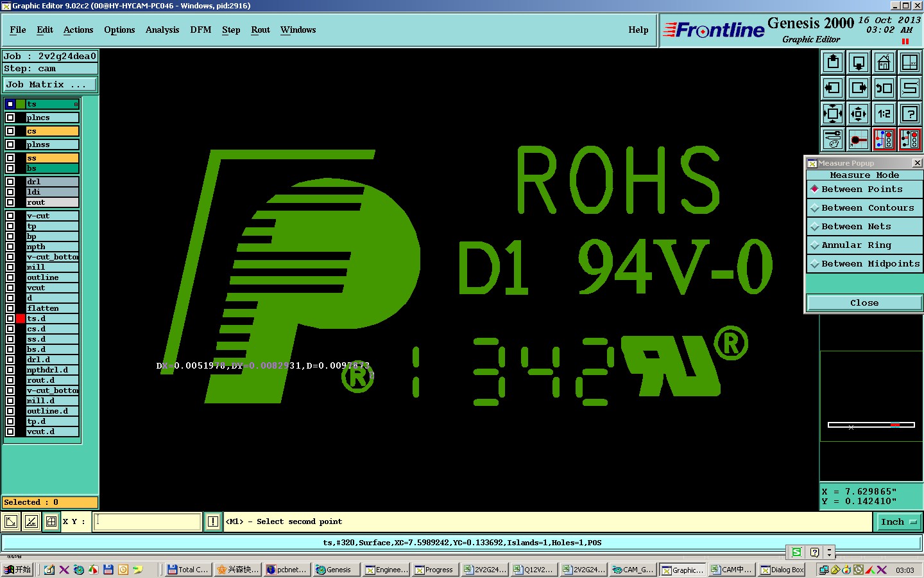Open the Options menu
The width and height of the screenshot is (924, 578).
point(119,30)
